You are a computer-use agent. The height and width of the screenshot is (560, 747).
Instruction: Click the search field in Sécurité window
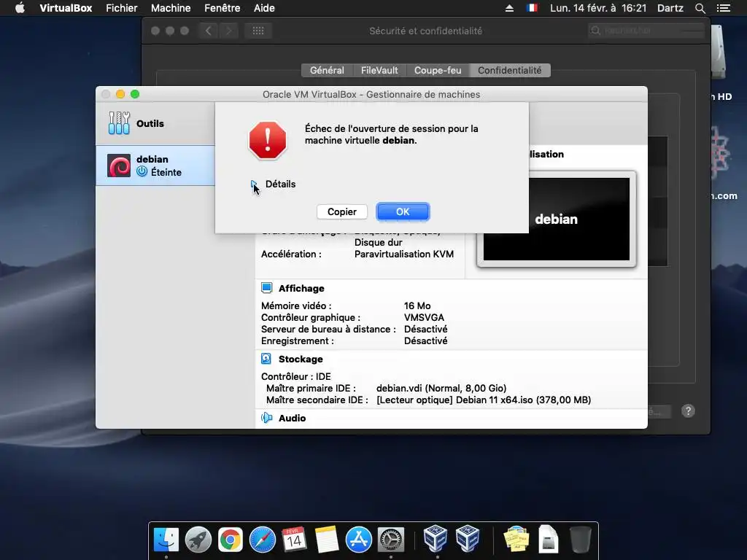pos(646,31)
